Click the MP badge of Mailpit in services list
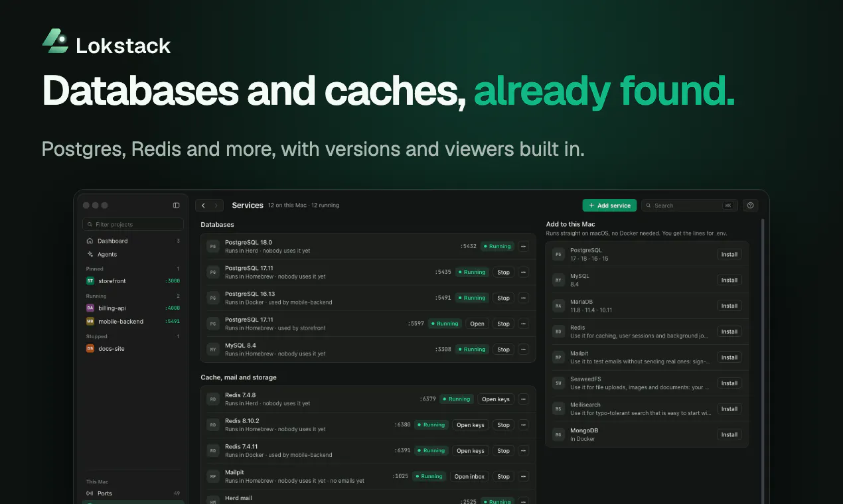The width and height of the screenshot is (843, 504). tap(213, 476)
